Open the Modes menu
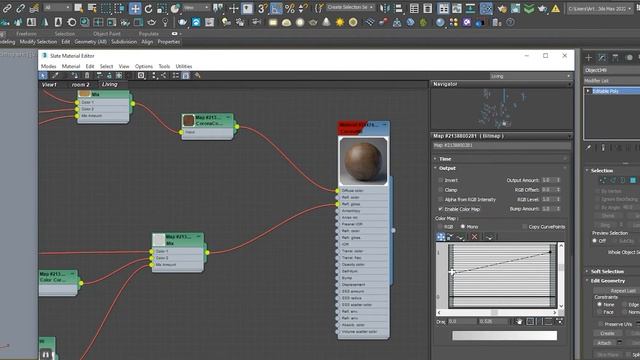Image resolution: width=640 pixels, height=360 pixels. tap(49, 67)
